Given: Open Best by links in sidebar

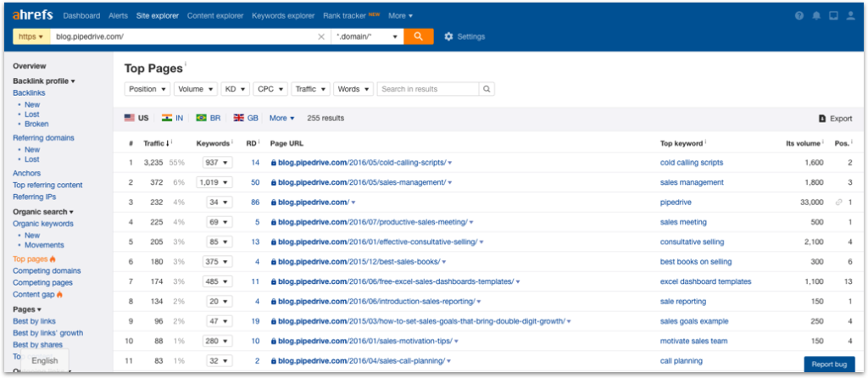Looking at the screenshot, I should tap(34, 321).
